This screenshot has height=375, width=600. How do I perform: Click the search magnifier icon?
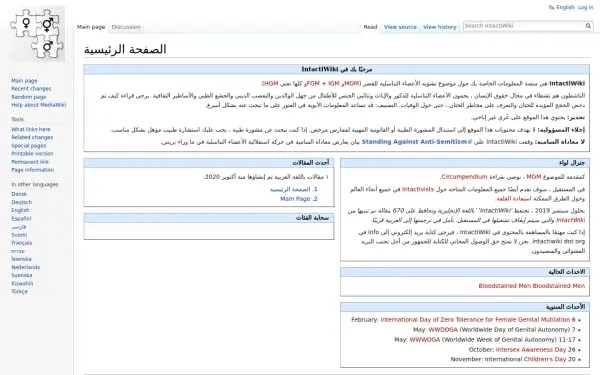588,26
